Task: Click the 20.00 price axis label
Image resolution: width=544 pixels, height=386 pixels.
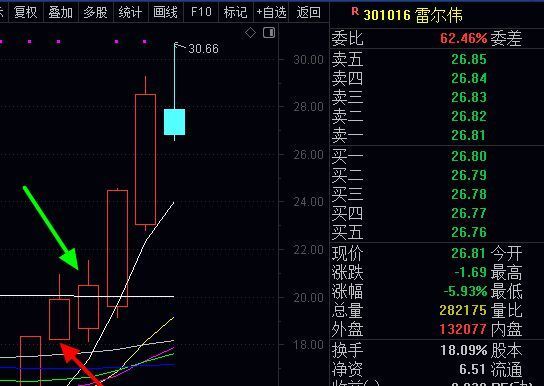Action: [308, 298]
